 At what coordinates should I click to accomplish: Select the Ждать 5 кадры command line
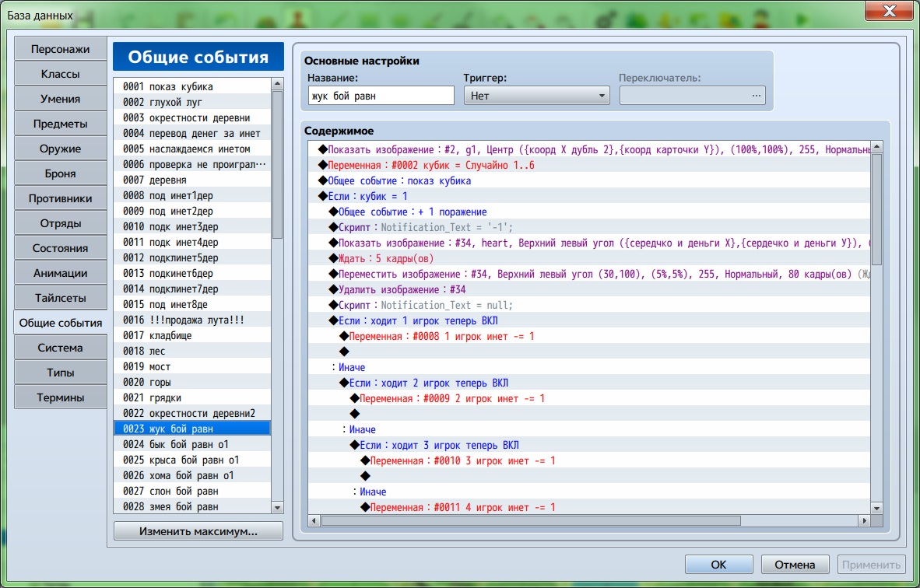(x=387, y=258)
